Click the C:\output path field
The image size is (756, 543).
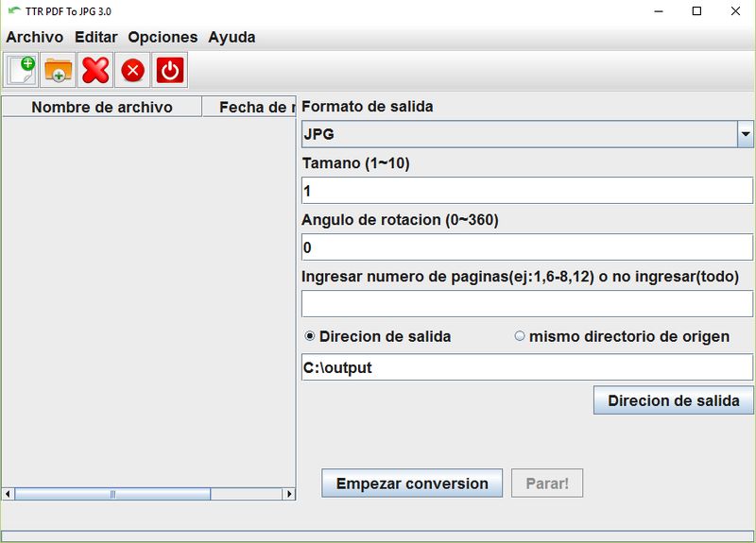pyautogui.click(x=527, y=367)
